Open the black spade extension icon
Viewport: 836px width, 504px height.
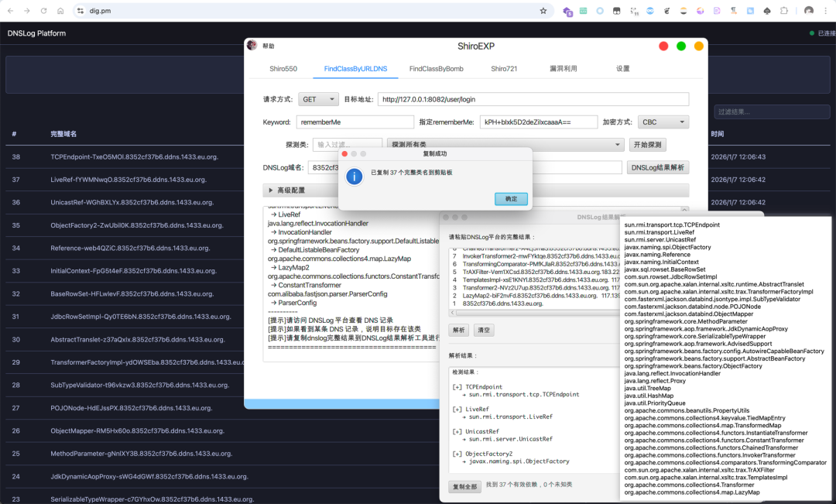[x=766, y=11]
